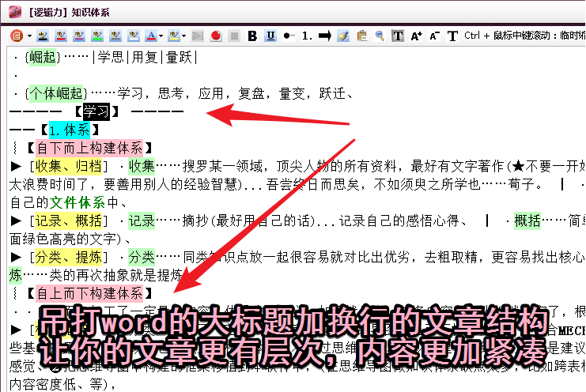Apply the green highlight pen
The width and height of the screenshot is (586, 392).
97,36
